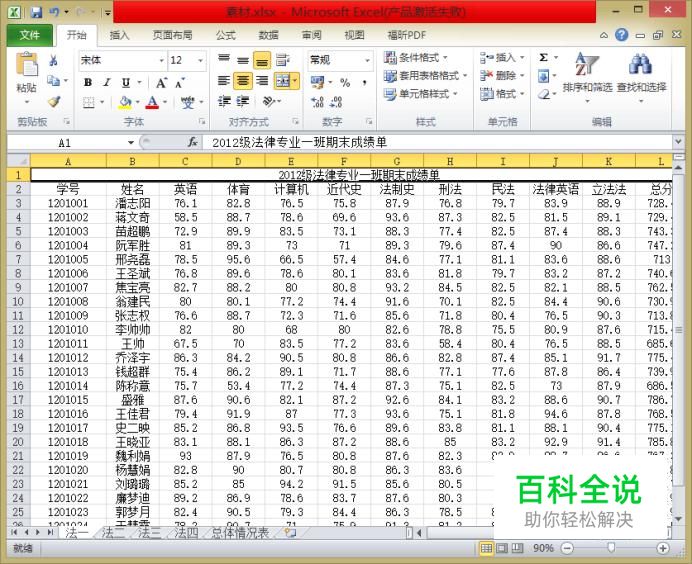Switch to the 页面布局 tab

[x=172, y=35]
